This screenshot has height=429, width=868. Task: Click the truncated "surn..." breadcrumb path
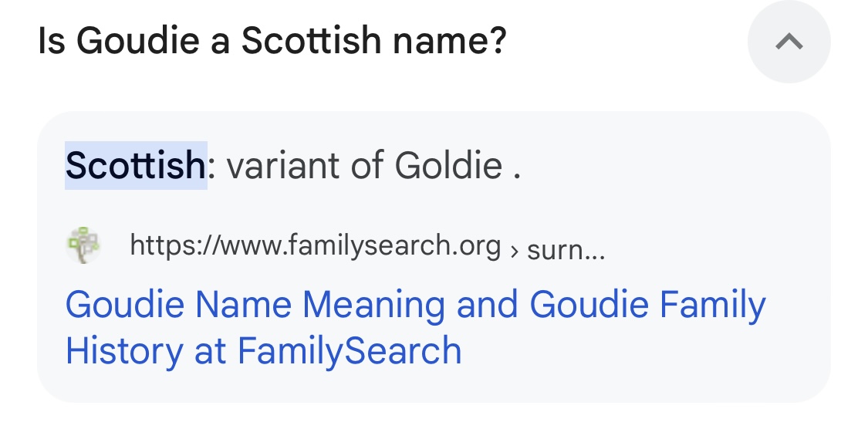coord(566,249)
